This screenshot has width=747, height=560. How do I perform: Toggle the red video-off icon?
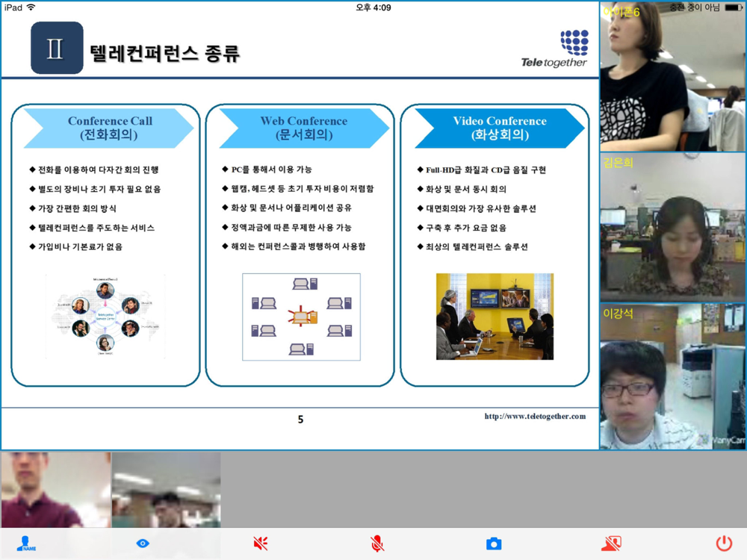click(x=611, y=544)
